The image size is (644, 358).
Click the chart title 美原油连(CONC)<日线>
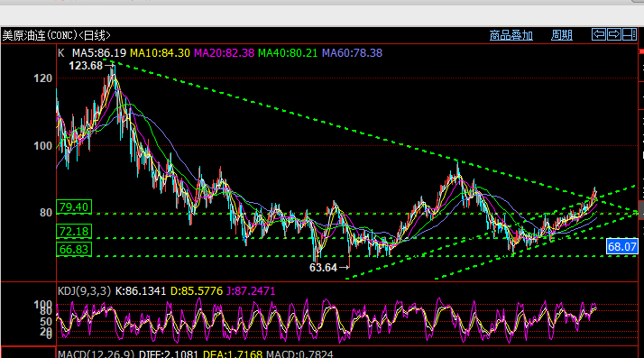[56, 35]
